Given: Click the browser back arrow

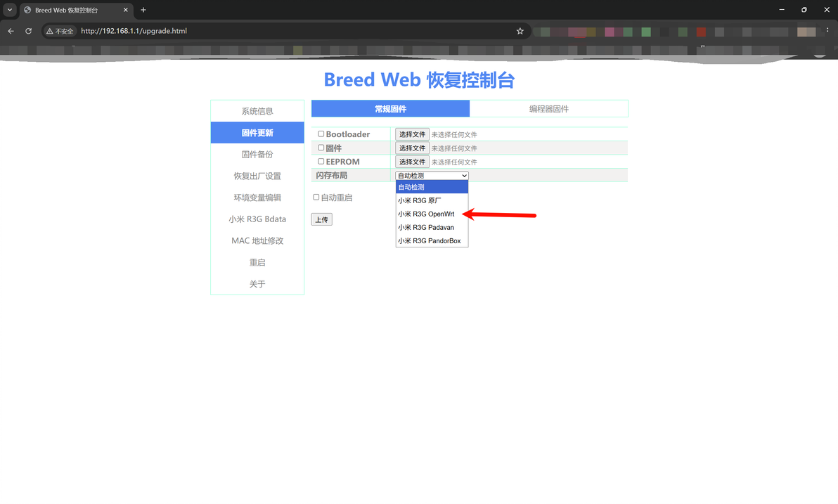Looking at the screenshot, I should [x=11, y=31].
